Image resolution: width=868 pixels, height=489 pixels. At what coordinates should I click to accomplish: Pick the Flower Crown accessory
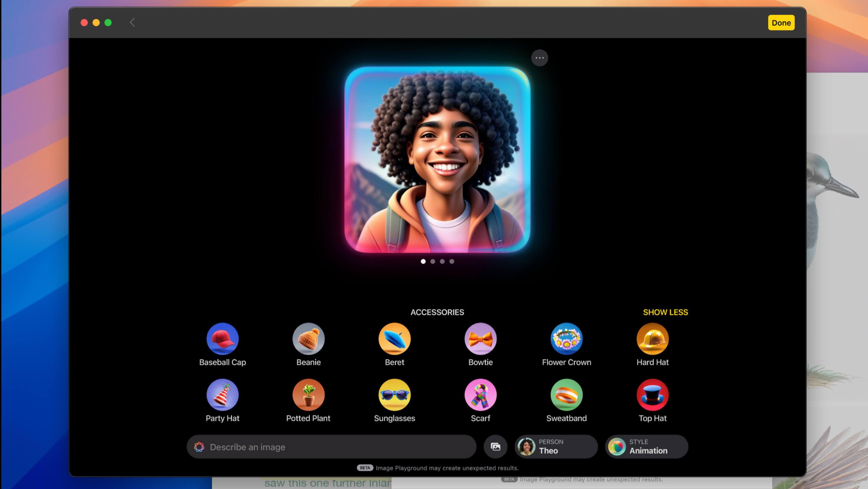566,339
